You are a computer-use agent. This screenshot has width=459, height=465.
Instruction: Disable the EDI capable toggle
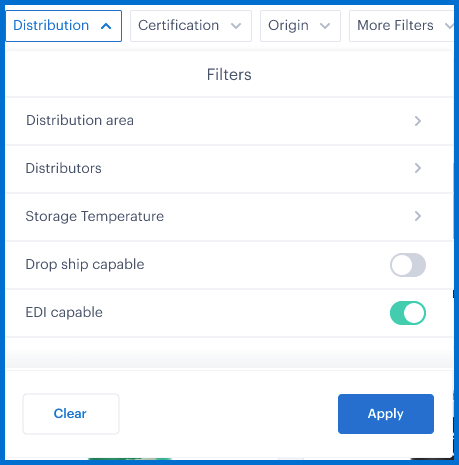[408, 313]
